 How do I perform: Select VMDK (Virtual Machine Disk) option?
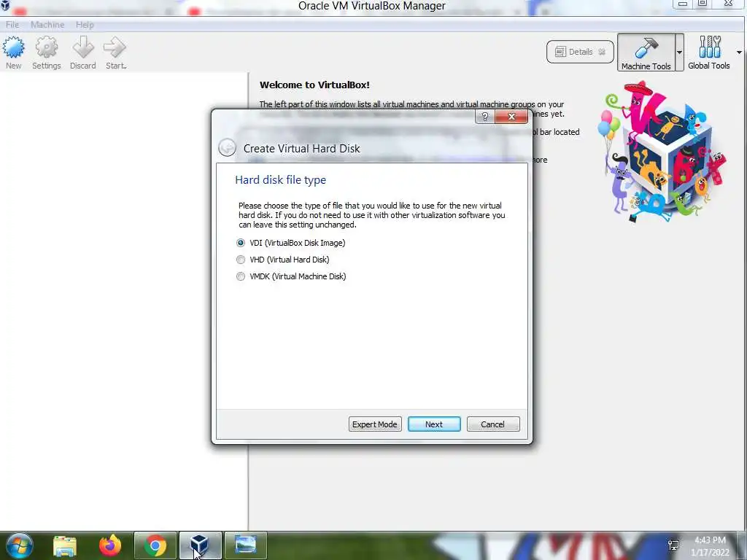[291, 276]
